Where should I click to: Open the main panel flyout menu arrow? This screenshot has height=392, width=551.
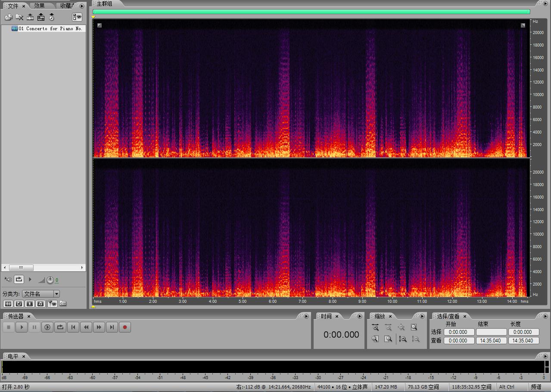point(546,3)
